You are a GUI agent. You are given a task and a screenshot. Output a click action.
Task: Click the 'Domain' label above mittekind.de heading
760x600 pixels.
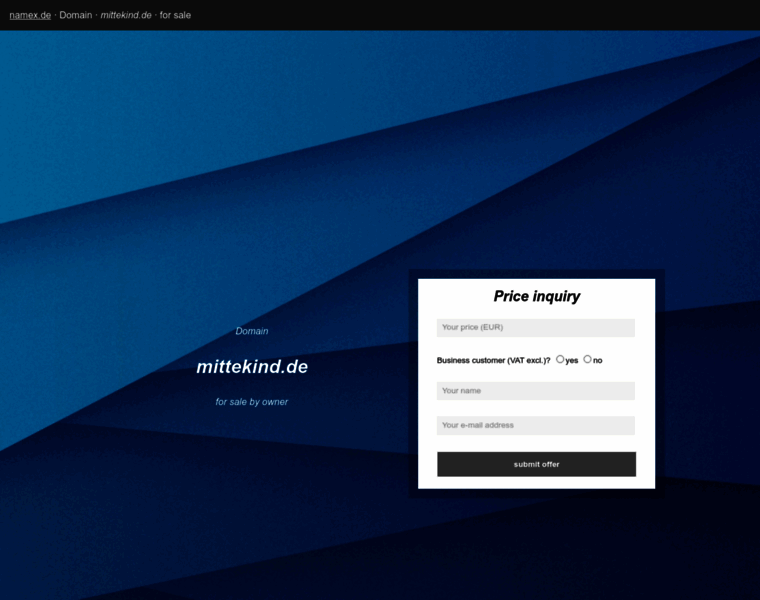(252, 331)
